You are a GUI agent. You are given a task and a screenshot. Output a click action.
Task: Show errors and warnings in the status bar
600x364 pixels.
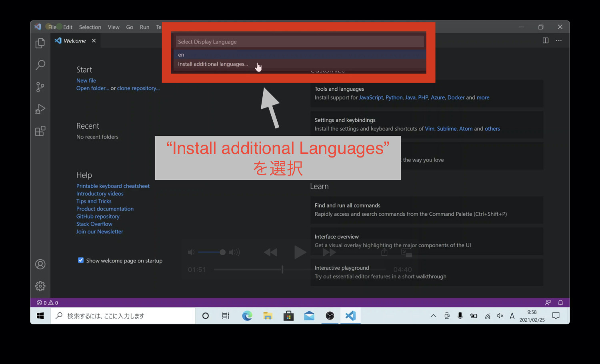point(48,303)
